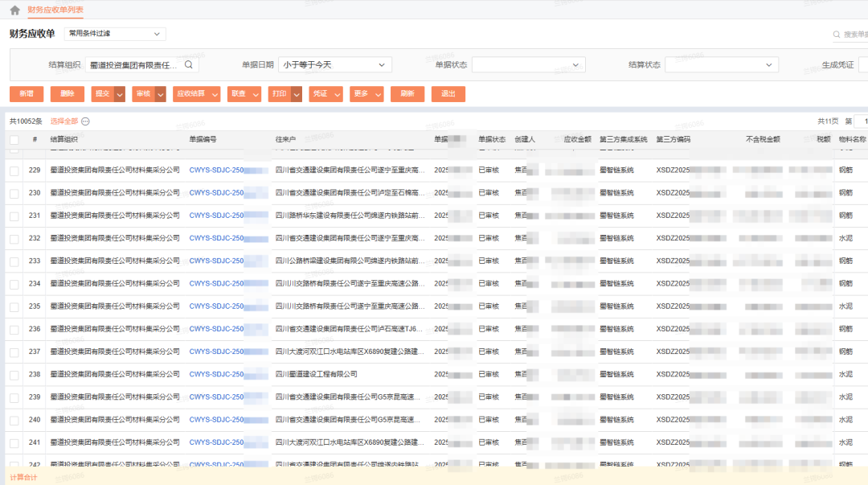Click the 共10052条 record count
Viewport: 868px width, 485px height.
pos(26,121)
